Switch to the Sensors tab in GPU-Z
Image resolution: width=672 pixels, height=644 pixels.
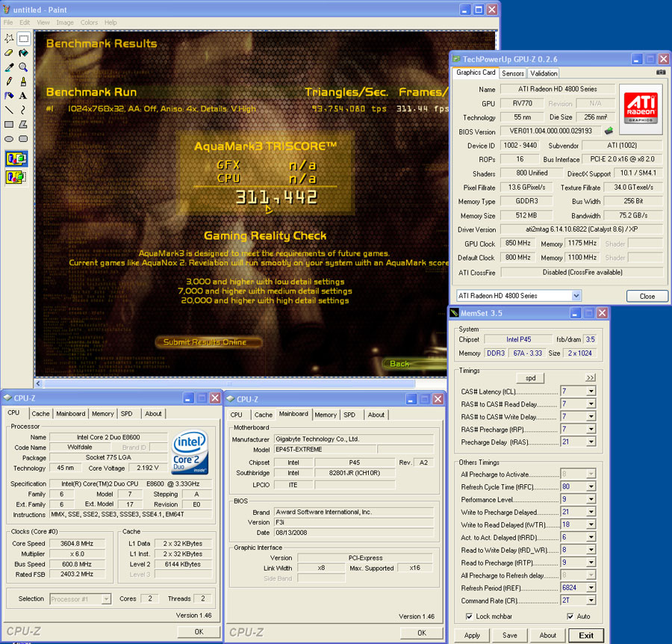click(512, 73)
